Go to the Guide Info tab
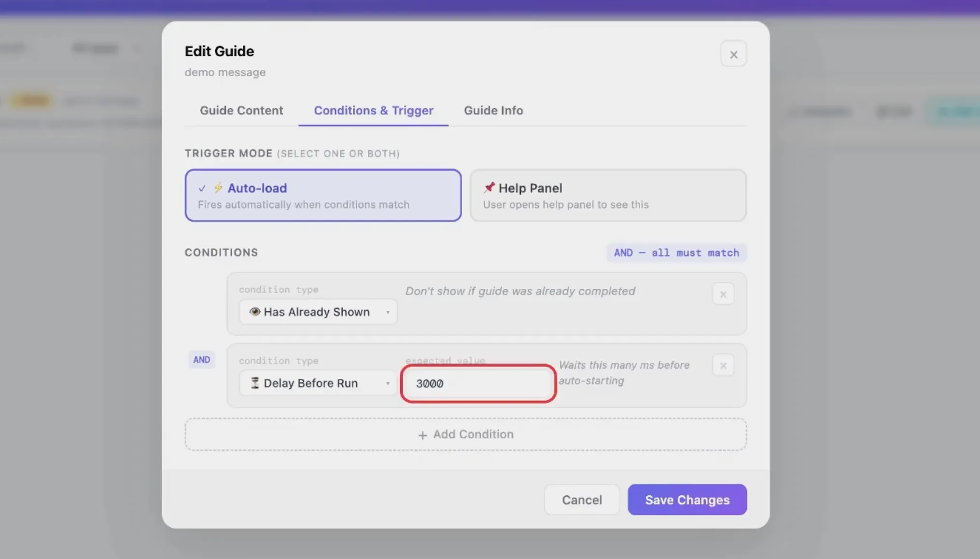This screenshot has height=559, width=980. [493, 111]
